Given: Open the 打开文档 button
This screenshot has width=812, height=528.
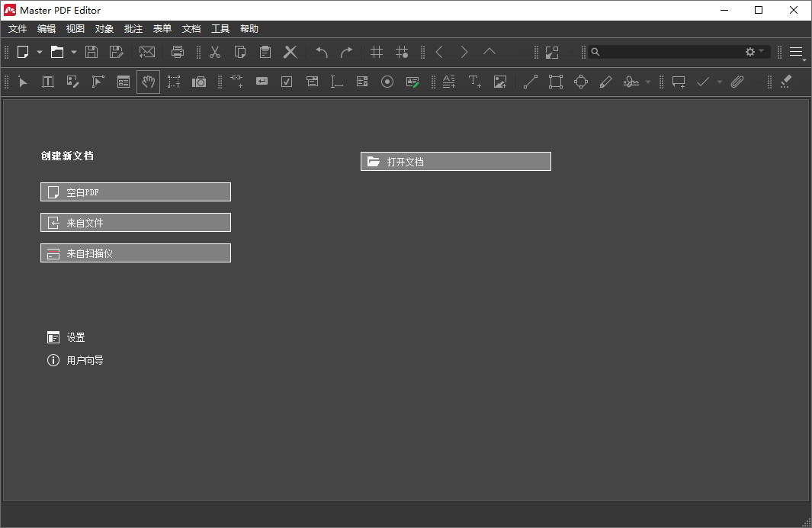Looking at the screenshot, I should coord(455,161).
